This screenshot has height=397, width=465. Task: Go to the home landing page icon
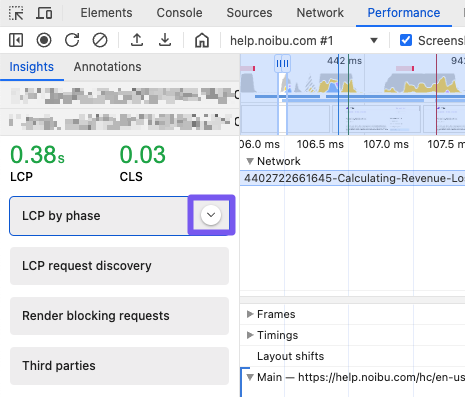[202, 40]
